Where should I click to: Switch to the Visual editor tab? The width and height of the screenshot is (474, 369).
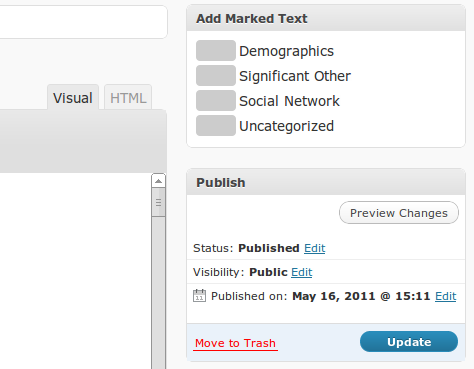(73, 98)
